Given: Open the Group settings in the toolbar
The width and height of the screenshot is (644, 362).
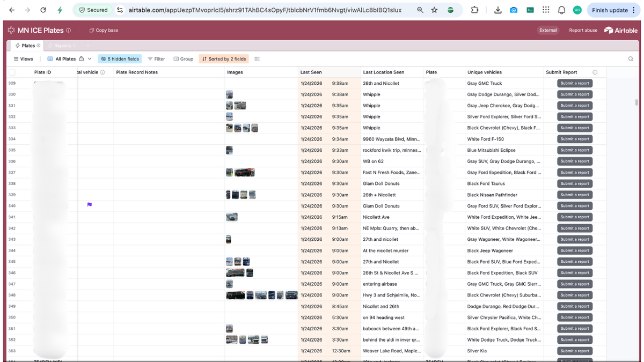Looking at the screenshot, I should click(177, 59).
